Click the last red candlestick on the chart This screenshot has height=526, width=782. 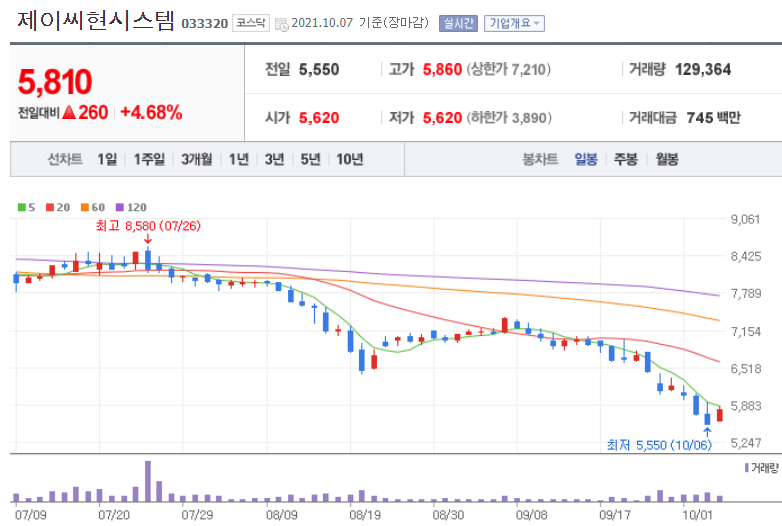pyautogui.click(x=720, y=415)
